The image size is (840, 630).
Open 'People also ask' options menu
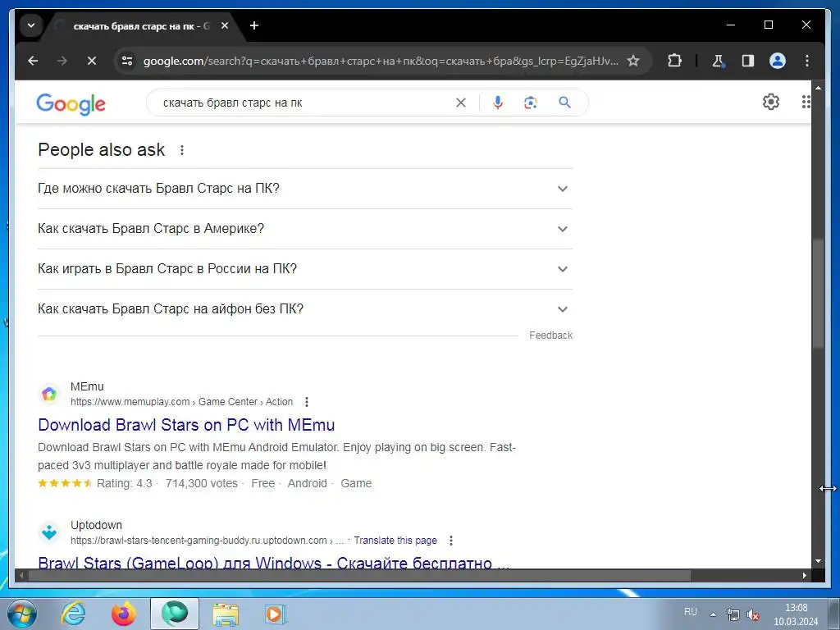click(182, 150)
